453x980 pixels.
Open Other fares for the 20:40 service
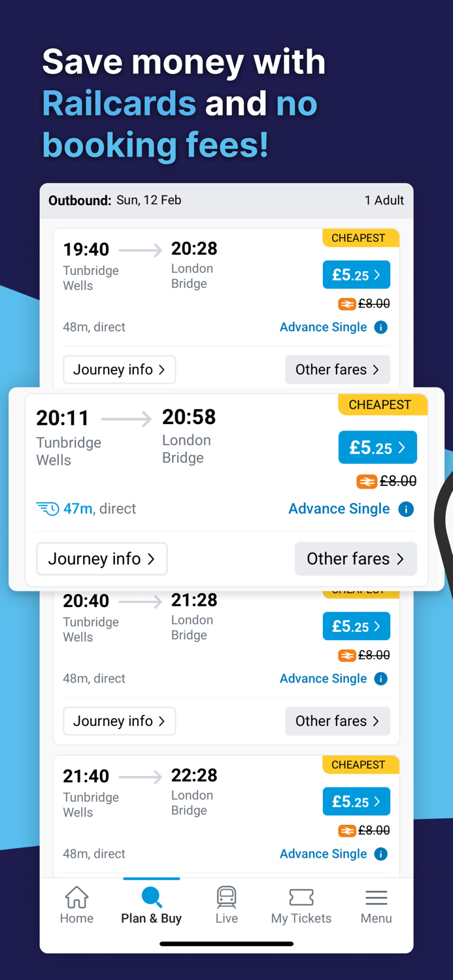(337, 721)
